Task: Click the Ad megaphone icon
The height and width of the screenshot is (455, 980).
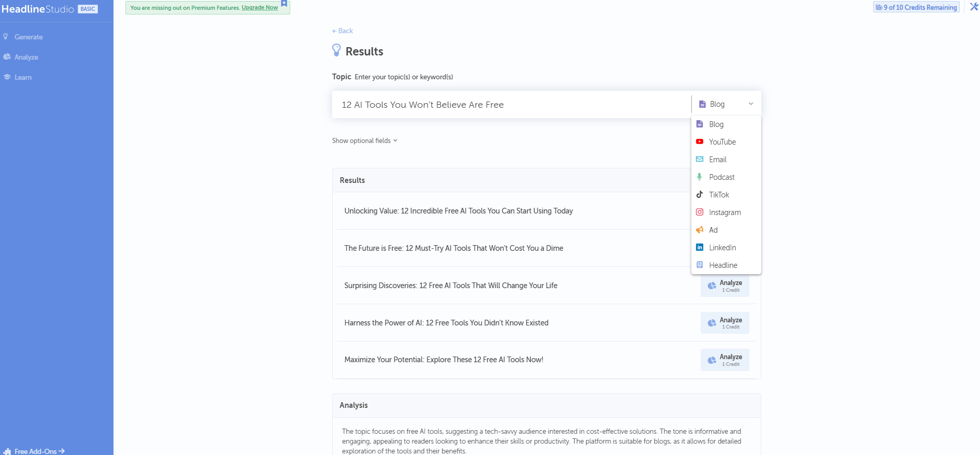Action: 700,230
